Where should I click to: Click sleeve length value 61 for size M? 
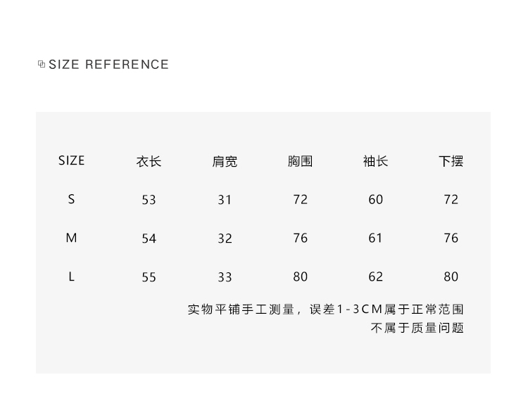(x=375, y=238)
